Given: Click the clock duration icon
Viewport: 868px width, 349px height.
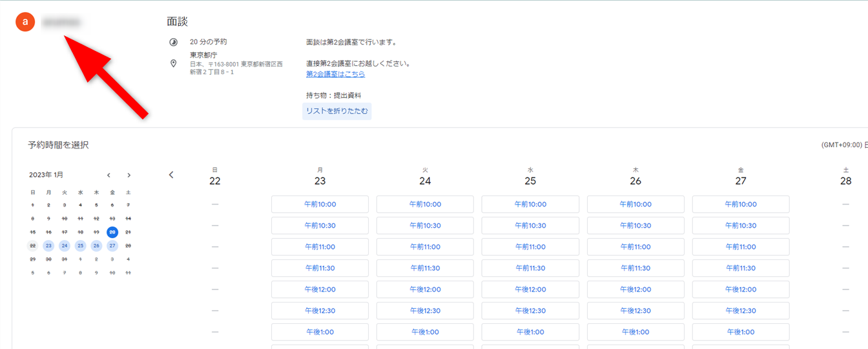Looking at the screenshot, I should (x=173, y=42).
